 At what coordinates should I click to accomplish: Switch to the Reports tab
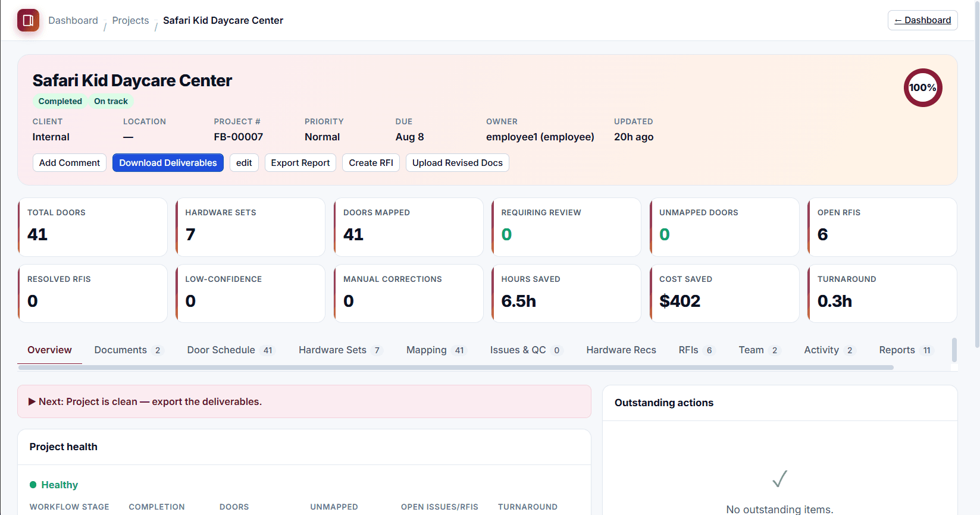[x=906, y=350]
